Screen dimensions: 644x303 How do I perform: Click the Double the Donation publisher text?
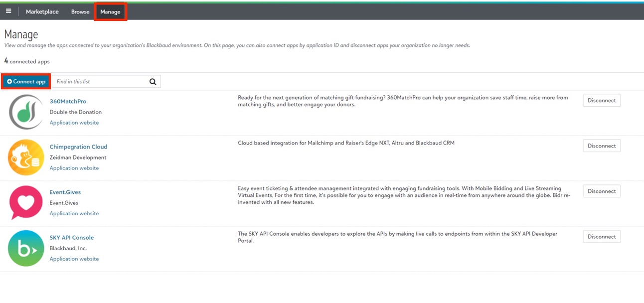pyautogui.click(x=76, y=112)
